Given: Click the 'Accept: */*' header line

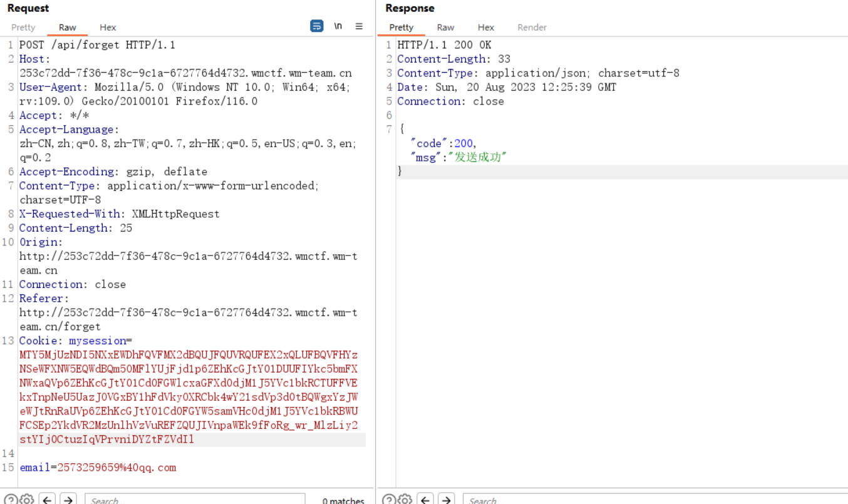Looking at the screenshot, I should tap(54, 115).
